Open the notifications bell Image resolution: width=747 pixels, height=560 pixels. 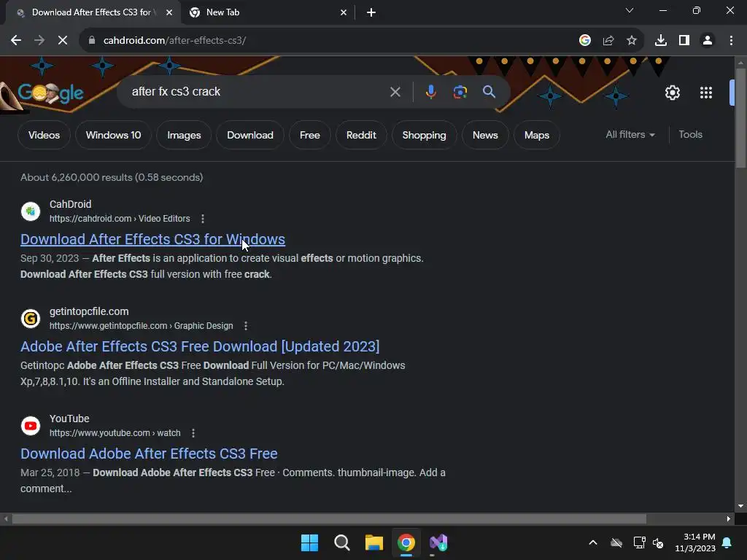tap(727, 542)
